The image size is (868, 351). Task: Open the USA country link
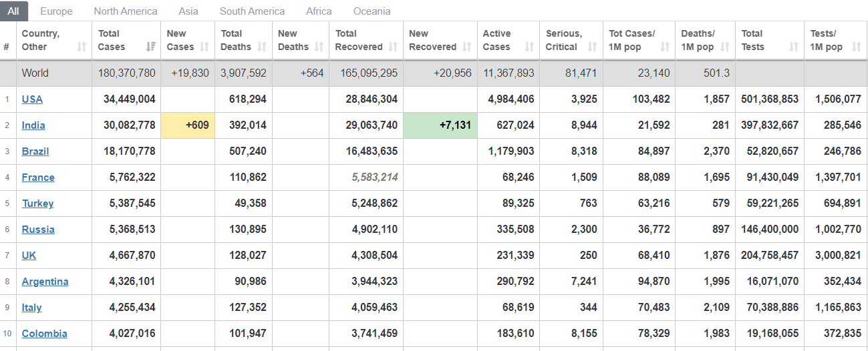pyautogui.click(x=32, y=99)
